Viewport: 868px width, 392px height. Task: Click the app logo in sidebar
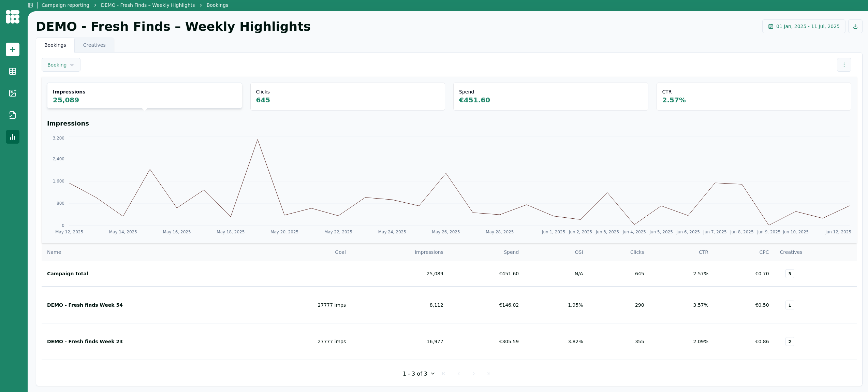tap(13, 16)
